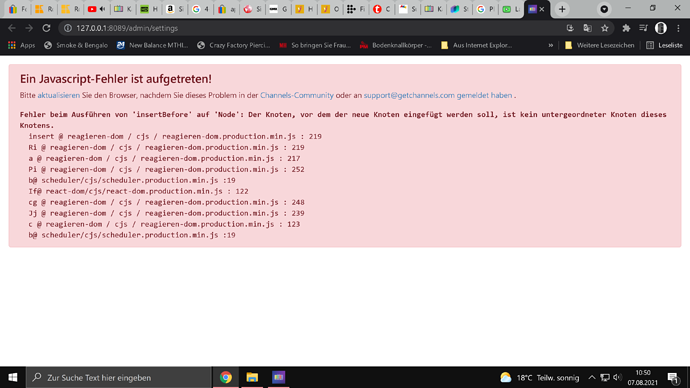
Task: Click the taskbar search box 'Zur Suche Text hier eingeben'
Action: point(119,377)
